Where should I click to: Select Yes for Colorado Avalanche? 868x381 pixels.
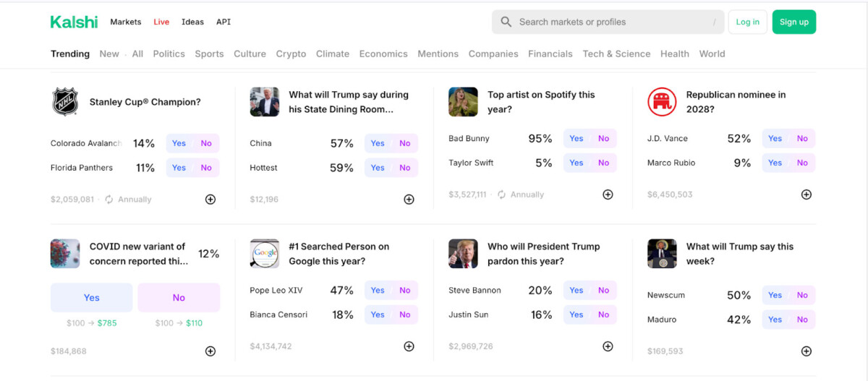tap(179, 143)
